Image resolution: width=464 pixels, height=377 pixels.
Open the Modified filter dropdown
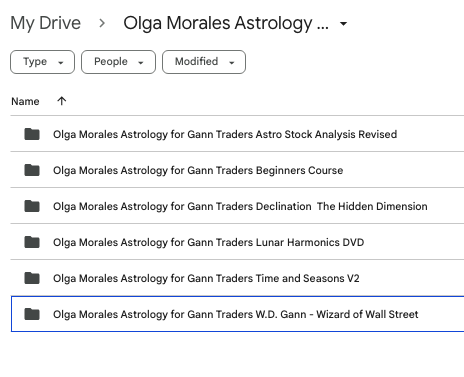[204, 62]
